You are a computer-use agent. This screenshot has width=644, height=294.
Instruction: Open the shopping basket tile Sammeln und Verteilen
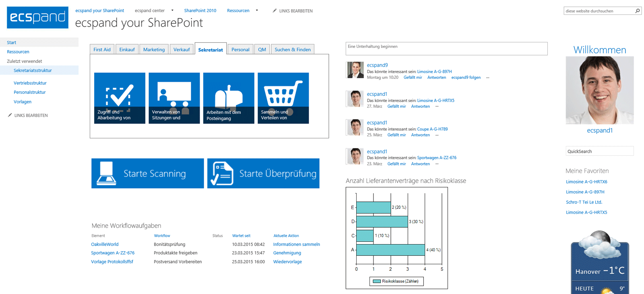[283, 98]
